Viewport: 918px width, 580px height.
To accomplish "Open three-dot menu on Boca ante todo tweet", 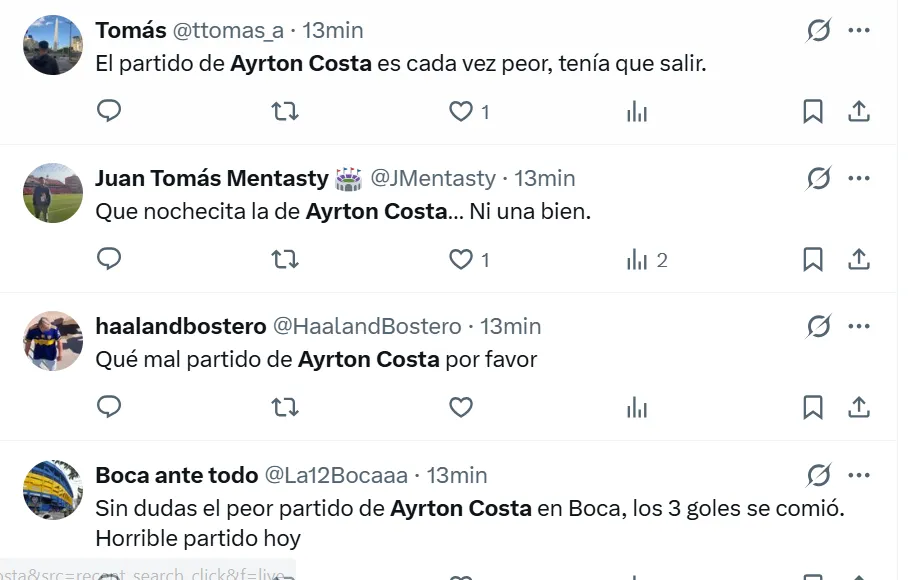I will tap(859, 475).
